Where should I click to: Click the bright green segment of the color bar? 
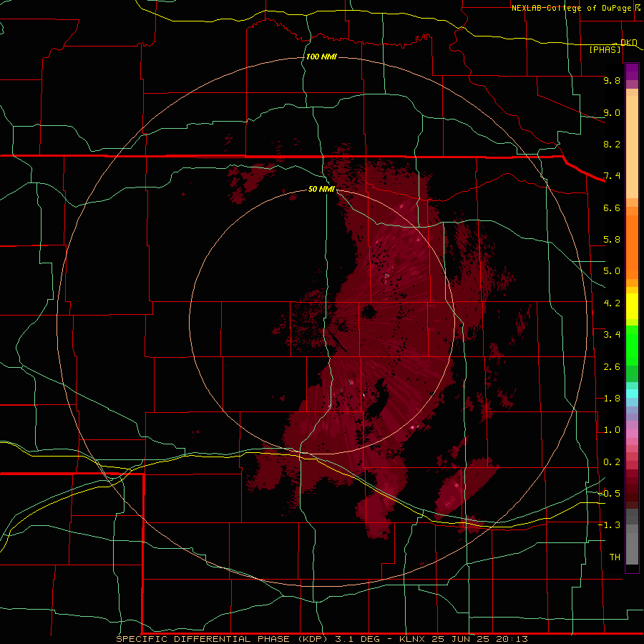(632, 345)
